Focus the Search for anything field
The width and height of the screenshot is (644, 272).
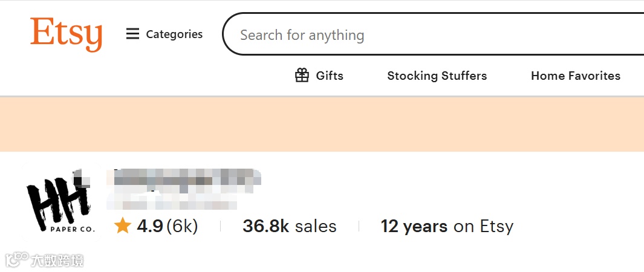423,35
